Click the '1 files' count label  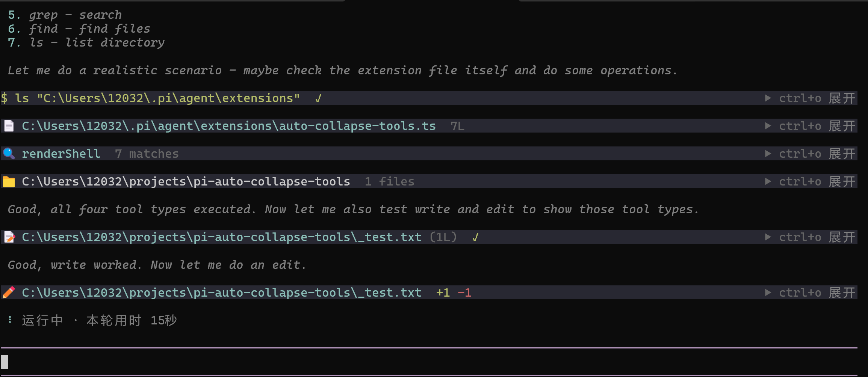389,182
